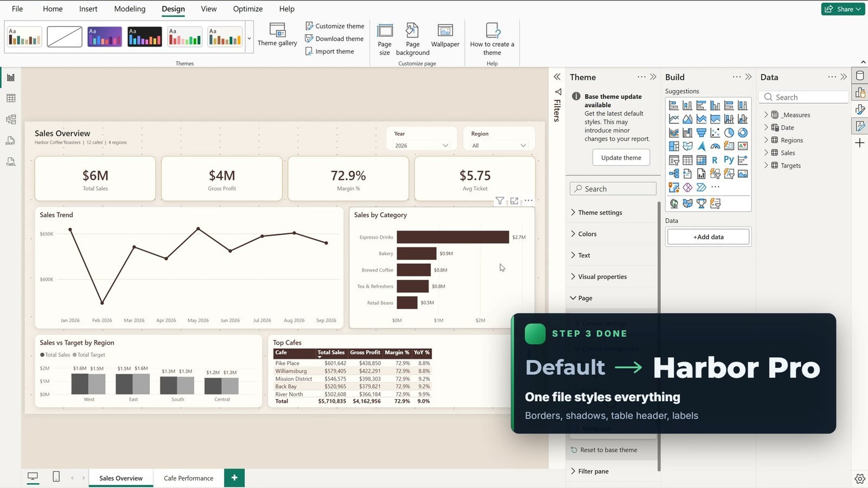The height and width of the screenshot is (488, 868).
Task: Collapse the Theme pane with double chevron
Action: pos(653,77)
